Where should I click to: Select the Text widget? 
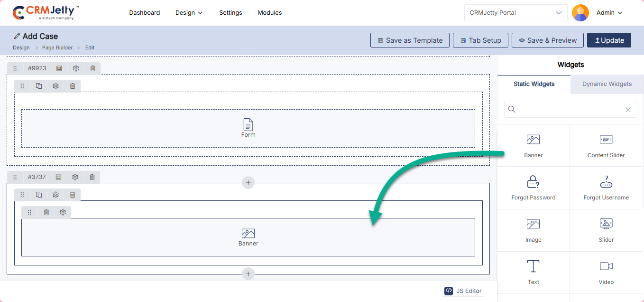(533, 273)
